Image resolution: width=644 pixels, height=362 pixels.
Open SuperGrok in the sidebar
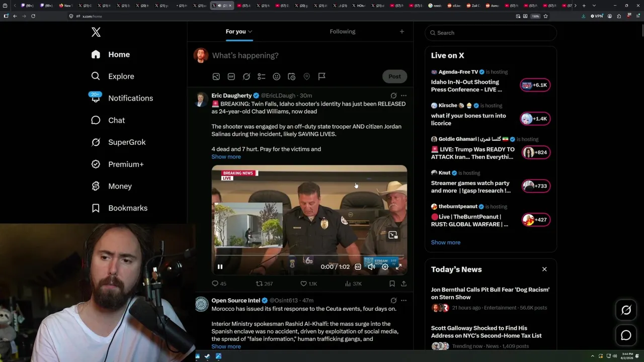pos(118,142)
